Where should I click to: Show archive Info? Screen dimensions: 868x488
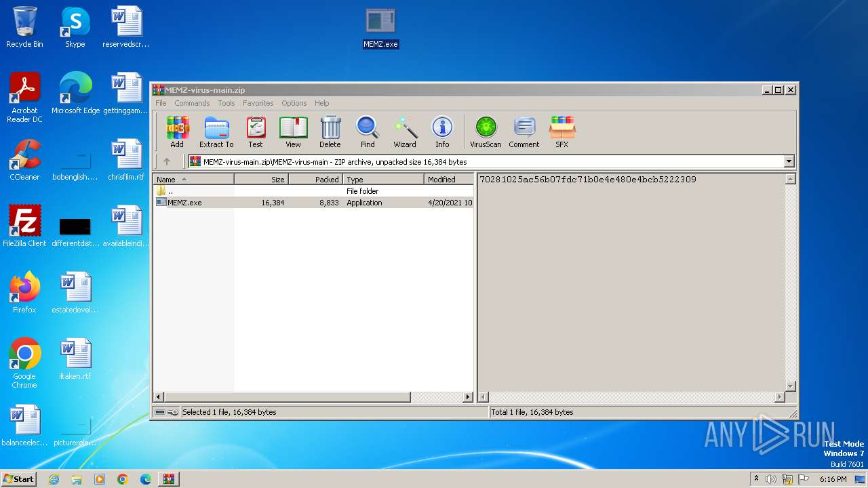click(x=442, y=131)
